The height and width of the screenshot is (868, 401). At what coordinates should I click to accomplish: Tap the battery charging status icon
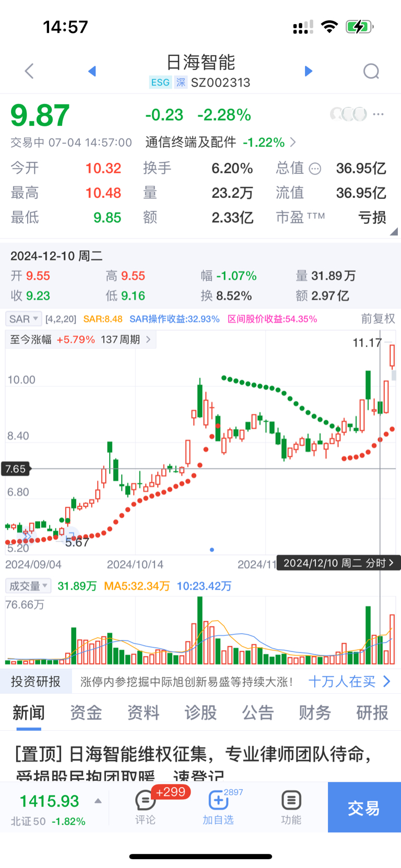point(360,27)
